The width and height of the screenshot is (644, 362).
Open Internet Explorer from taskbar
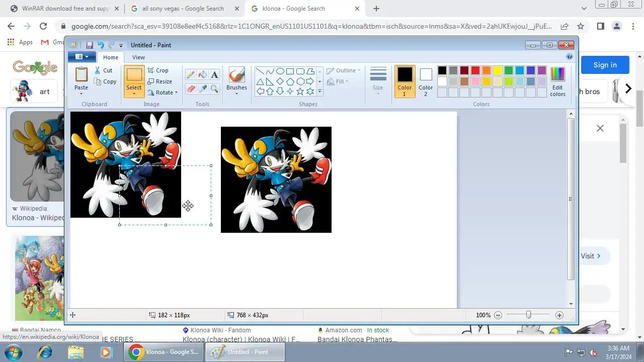pyautogui.click(x=44, y=352)
